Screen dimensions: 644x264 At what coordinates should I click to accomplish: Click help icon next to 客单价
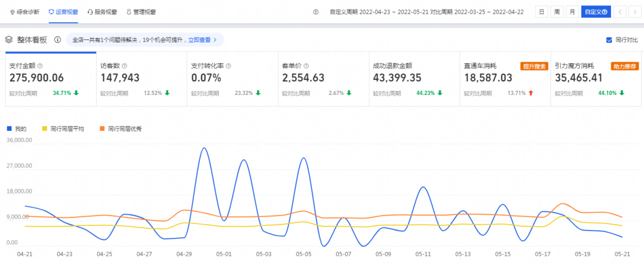point(307,66)
